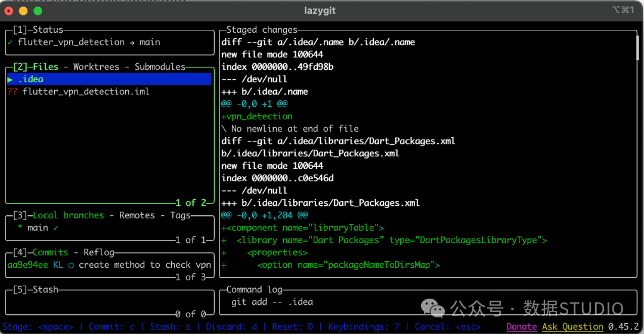Viewport: 644px width, 334px height.
Task: Click the 0 of 0 stash counter
Action: click(x=191, y=314)
